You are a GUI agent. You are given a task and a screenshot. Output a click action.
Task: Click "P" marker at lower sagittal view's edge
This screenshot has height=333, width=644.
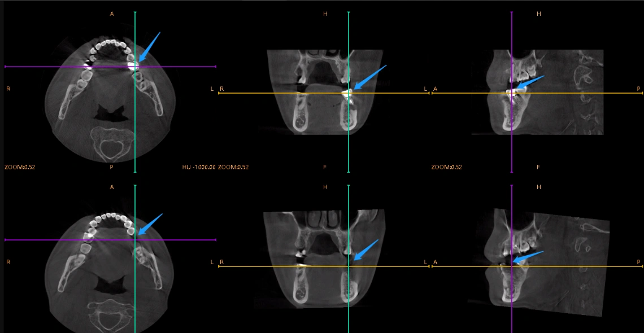pyautogui.click(x=638, y=262)
